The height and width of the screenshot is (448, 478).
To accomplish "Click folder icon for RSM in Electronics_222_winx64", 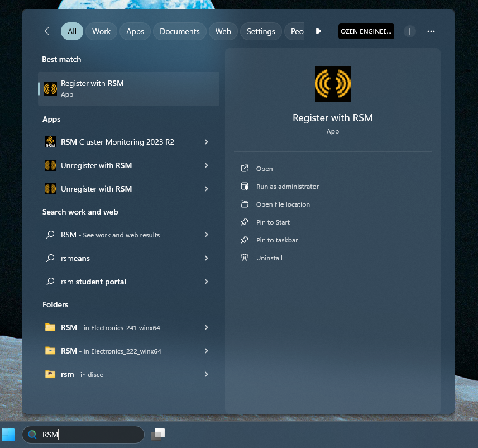I will coord(50,351).
